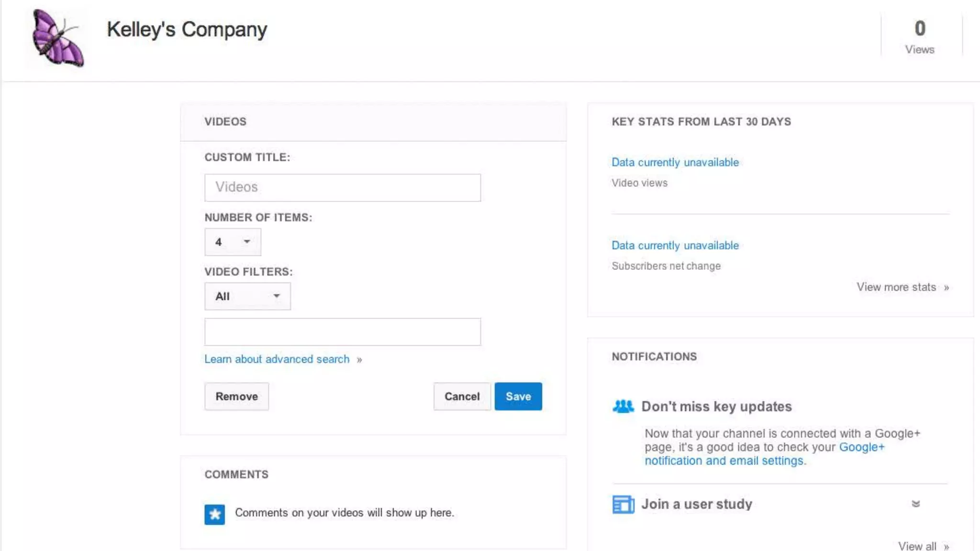Click Data currently unavailable above Video views
Viewport: 980px width, 551px height.
(x=675, y=163)
